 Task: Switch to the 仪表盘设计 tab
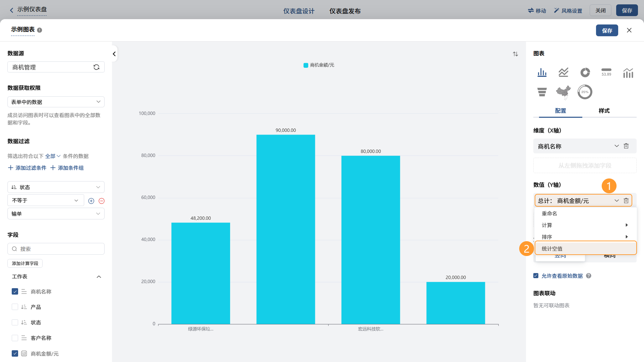299,11
